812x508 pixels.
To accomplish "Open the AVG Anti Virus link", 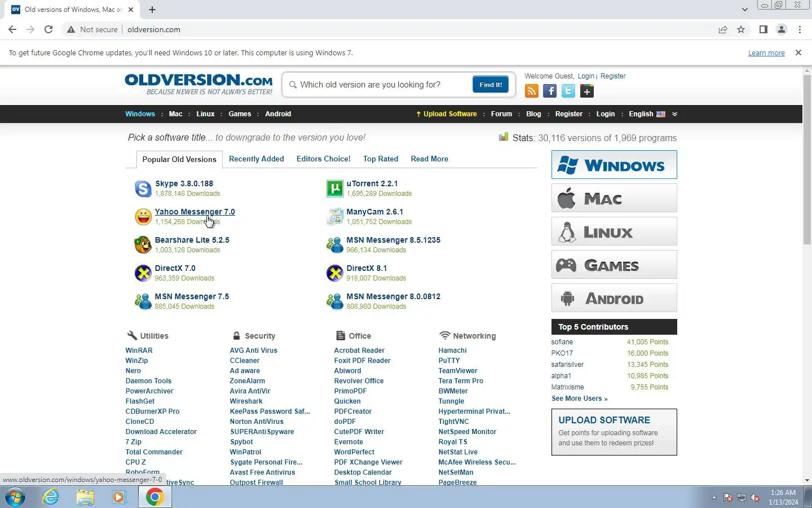I will 254,351.
